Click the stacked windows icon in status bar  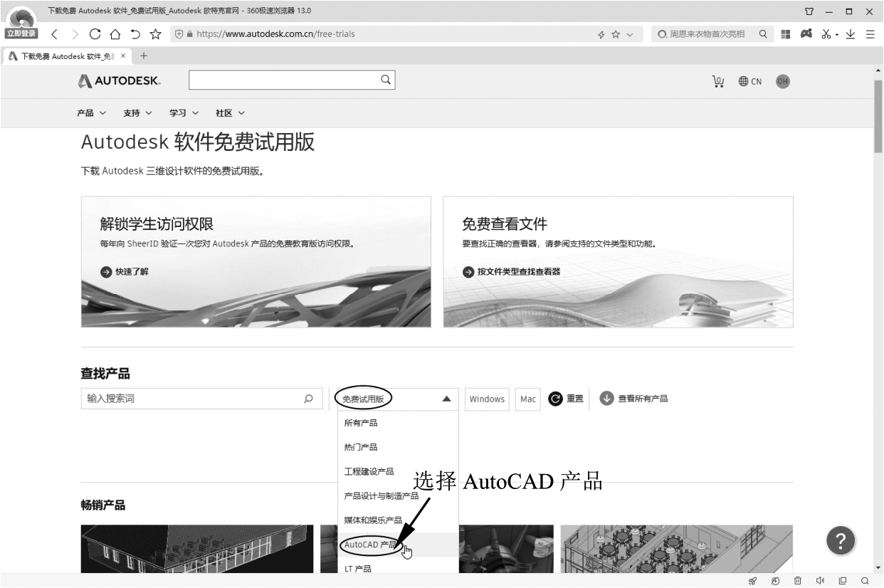pyautogui.click(x=842, y=581)
